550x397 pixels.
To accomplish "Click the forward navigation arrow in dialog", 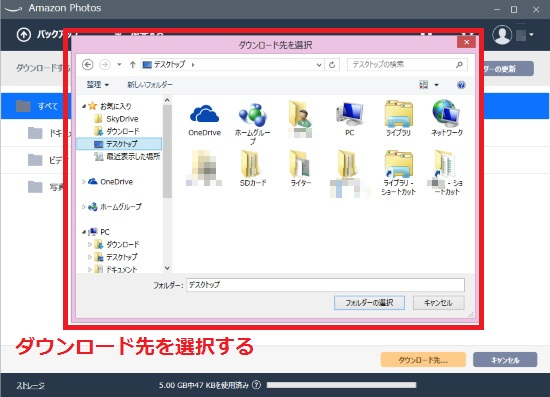I will point(105,65).
